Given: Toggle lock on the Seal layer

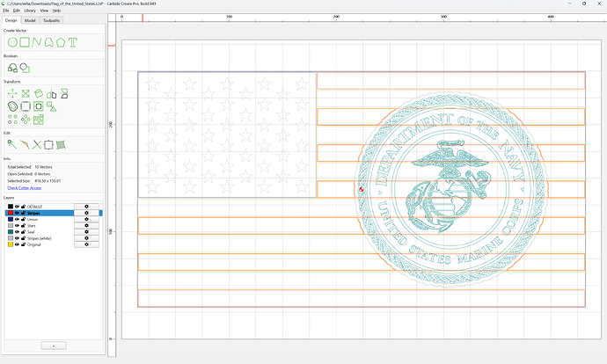Looking at the screenshot, I should 23,232.
